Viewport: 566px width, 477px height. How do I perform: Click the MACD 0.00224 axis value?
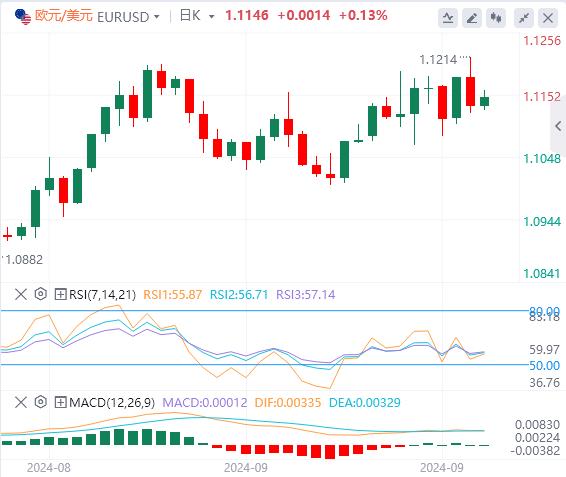click(537, 438)
